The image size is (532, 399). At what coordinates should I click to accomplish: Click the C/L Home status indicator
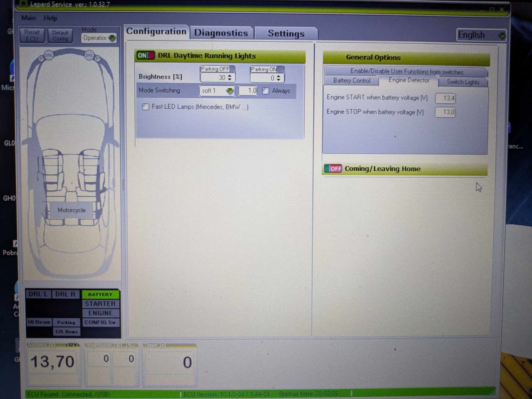point(66,332)
